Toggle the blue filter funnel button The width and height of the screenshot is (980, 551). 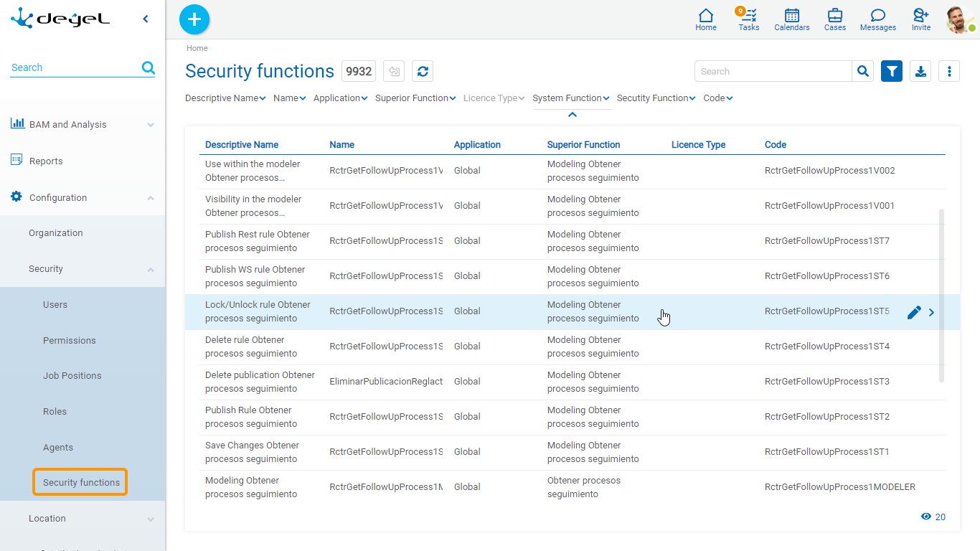point(891,71)
